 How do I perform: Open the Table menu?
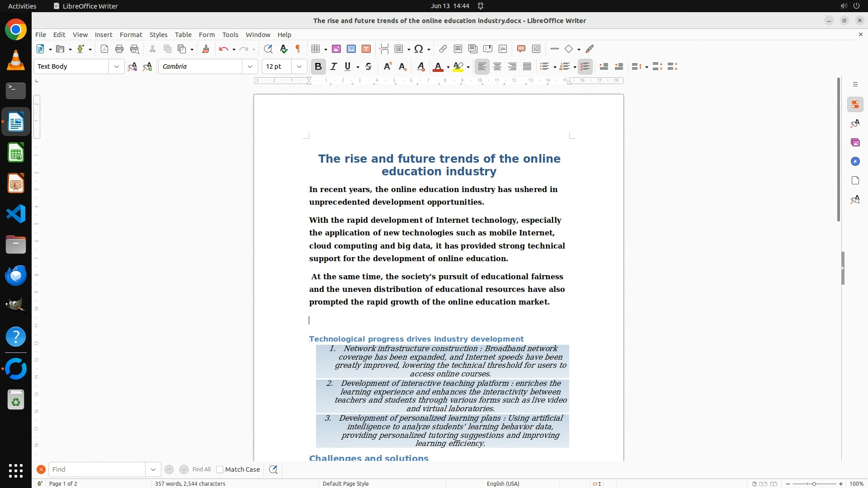pos(183,35)
